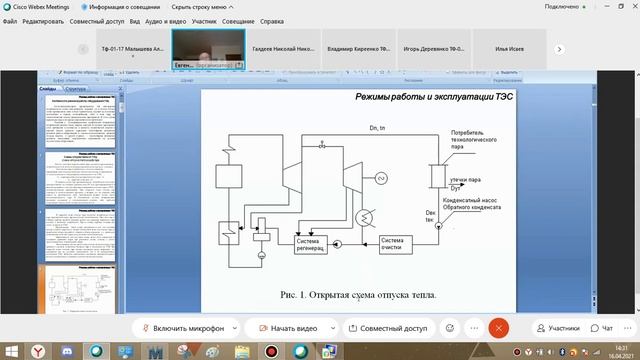This screenshot has height=360, width=640.
Task: Click Webex shared content right scrollbar
Action: pyautogui.click(x=638, y=192)
